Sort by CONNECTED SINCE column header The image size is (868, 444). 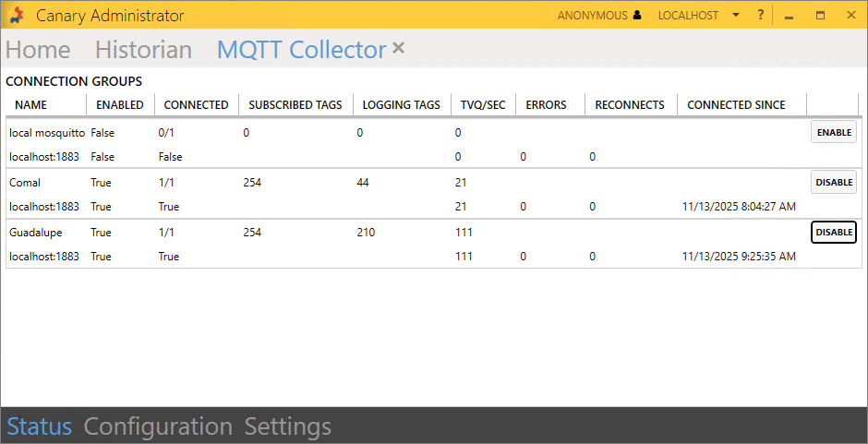click(736, 105)
